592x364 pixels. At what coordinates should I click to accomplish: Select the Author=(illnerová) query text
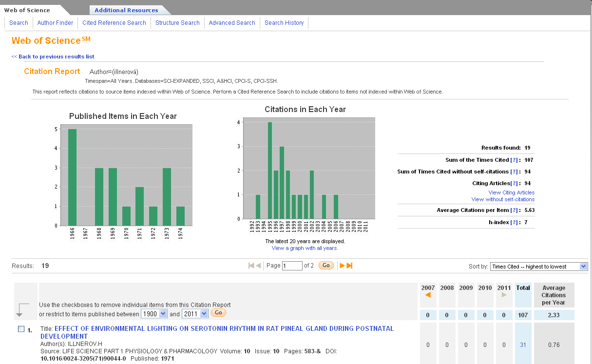(x=114, y=72)
